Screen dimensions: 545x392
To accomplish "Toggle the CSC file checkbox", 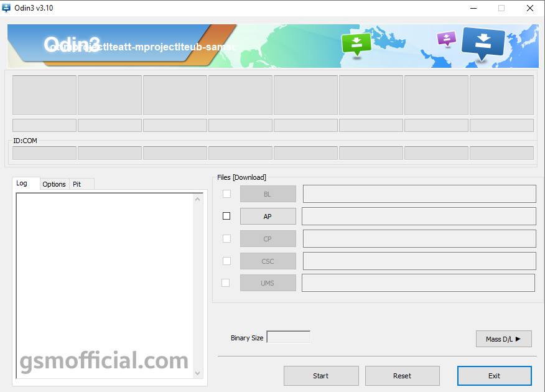I will point(226,261).
